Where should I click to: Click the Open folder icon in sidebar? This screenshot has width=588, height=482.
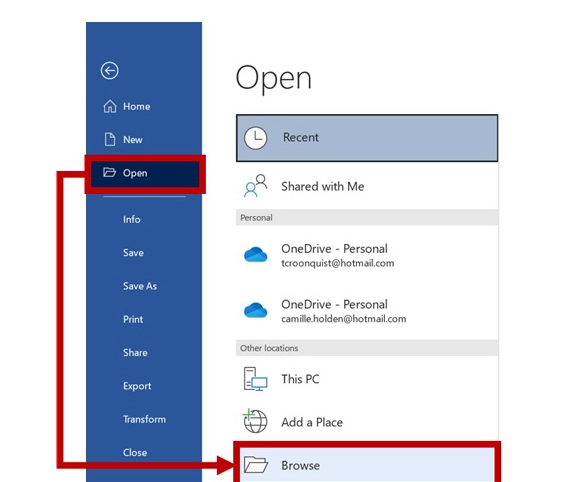(109, 172)
